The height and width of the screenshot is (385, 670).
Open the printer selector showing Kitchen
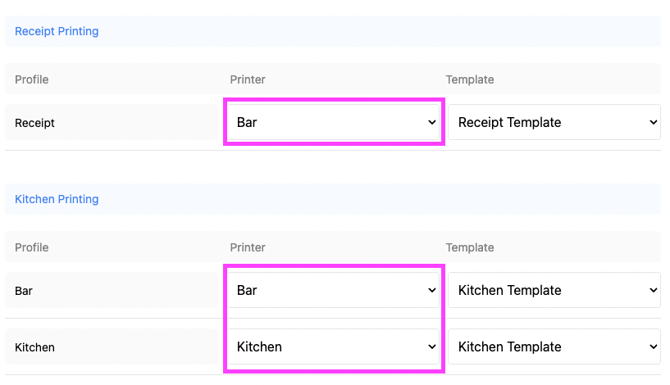[333, 347]
